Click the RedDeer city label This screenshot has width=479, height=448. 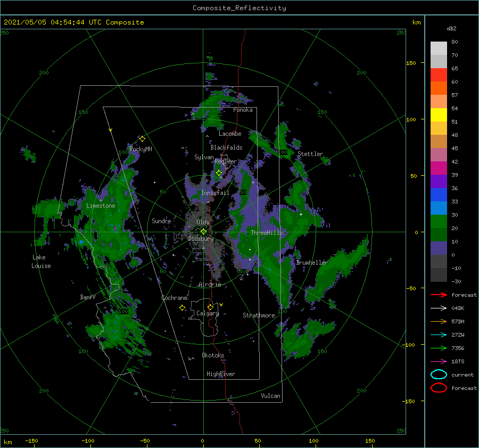(226, 161)
